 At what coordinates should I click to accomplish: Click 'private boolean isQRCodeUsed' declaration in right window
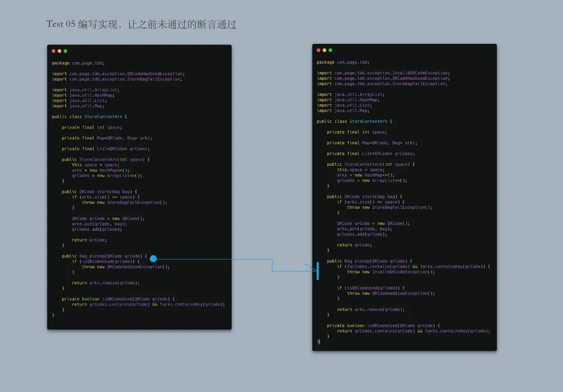pos(383,326)
